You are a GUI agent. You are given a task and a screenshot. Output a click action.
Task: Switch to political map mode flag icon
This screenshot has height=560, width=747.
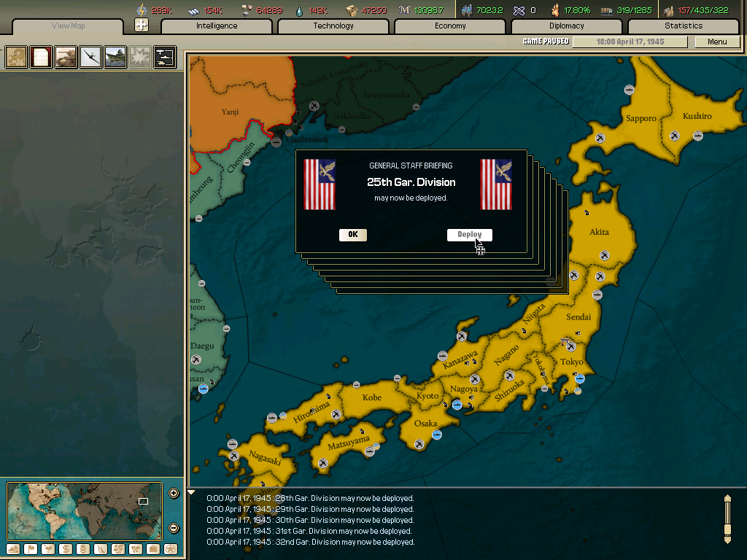[31, 549]
